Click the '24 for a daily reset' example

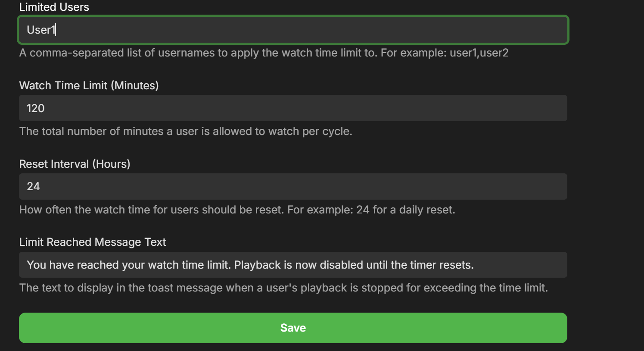click(405, 210)
